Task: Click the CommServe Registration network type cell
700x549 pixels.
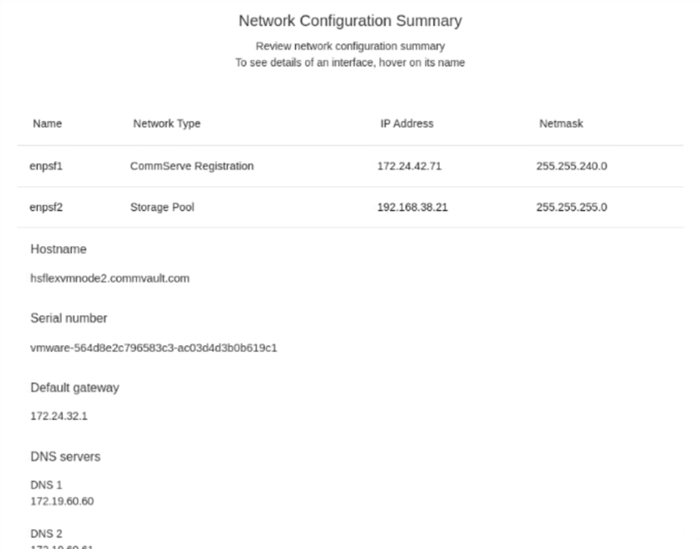Action: [x=192, y=166]
